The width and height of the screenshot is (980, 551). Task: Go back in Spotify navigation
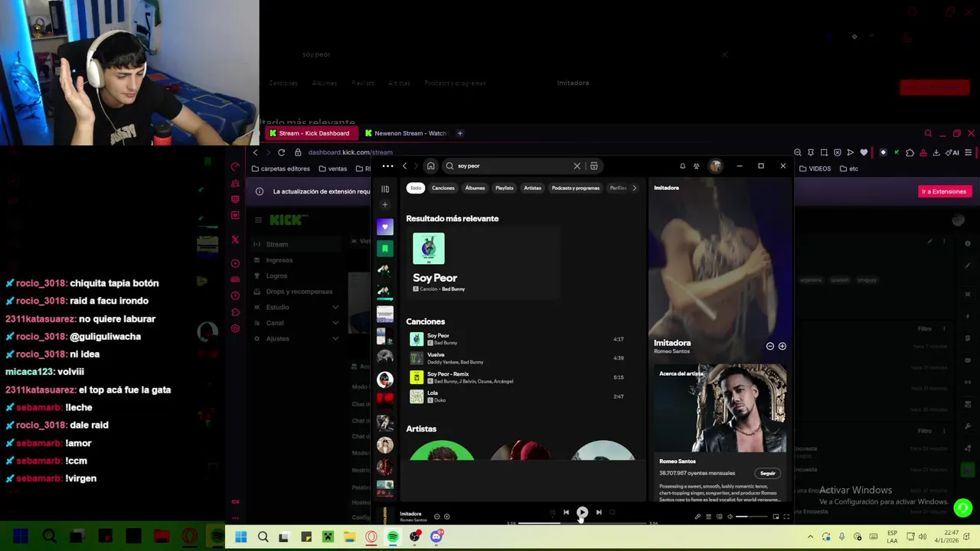(x=405, y=166)
